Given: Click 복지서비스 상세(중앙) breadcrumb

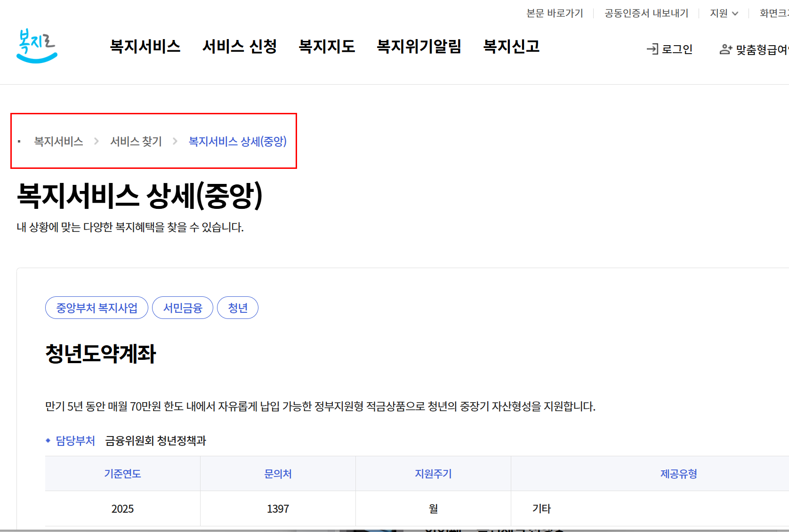Looking at the screenshot, I should 238,141.
